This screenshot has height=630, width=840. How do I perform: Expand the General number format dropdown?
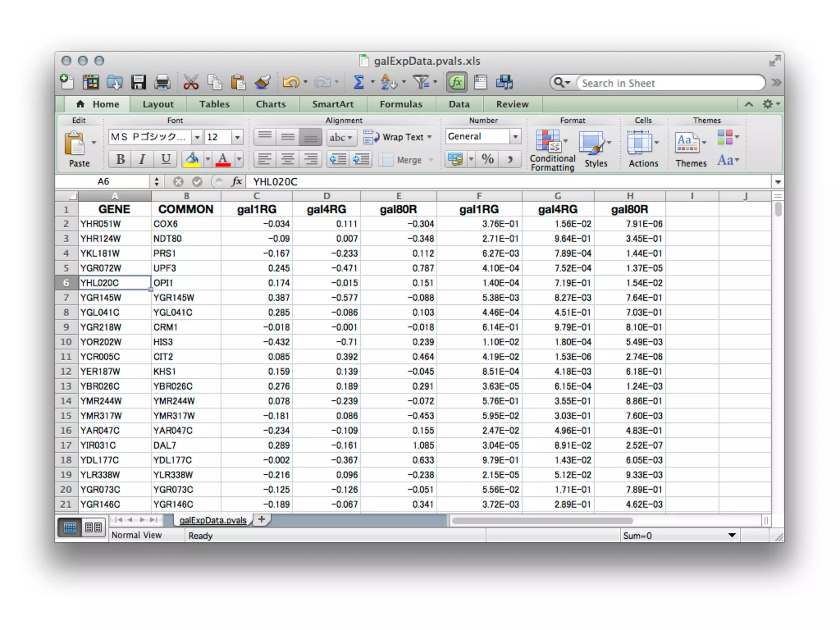coord(515,137)
